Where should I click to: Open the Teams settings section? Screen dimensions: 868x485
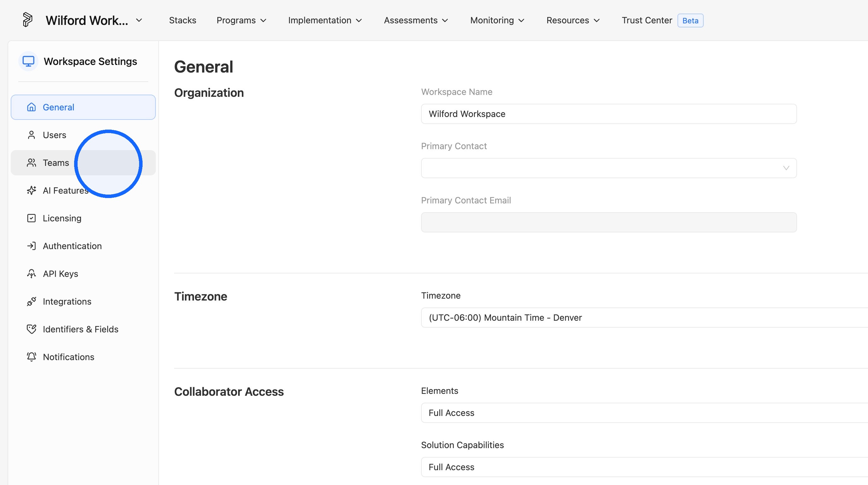[83, 163]
